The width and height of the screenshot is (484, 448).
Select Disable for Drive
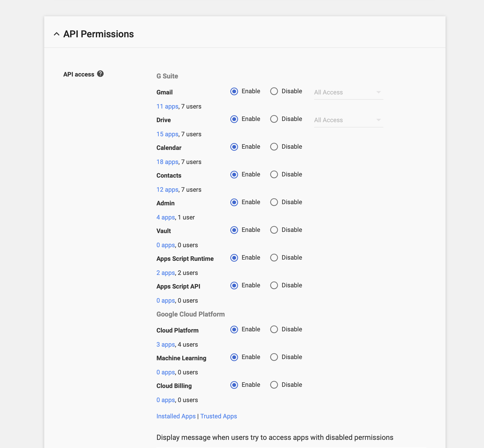click(x=274, y=119)
